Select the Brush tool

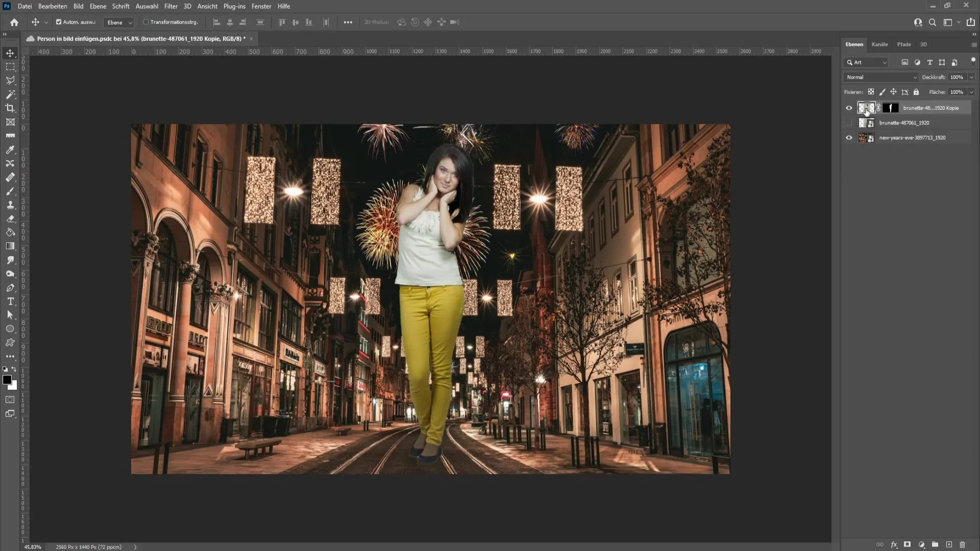pyautogui.click(x=10, y=191)
